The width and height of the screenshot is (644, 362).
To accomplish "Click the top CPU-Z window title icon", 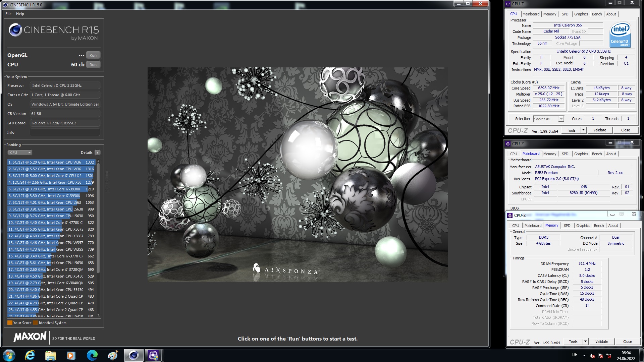I will tap(508, 4).
